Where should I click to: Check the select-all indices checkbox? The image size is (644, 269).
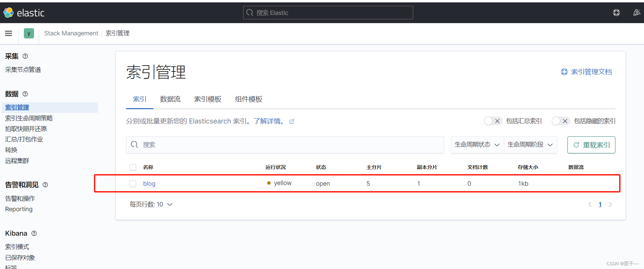[133, 167]
